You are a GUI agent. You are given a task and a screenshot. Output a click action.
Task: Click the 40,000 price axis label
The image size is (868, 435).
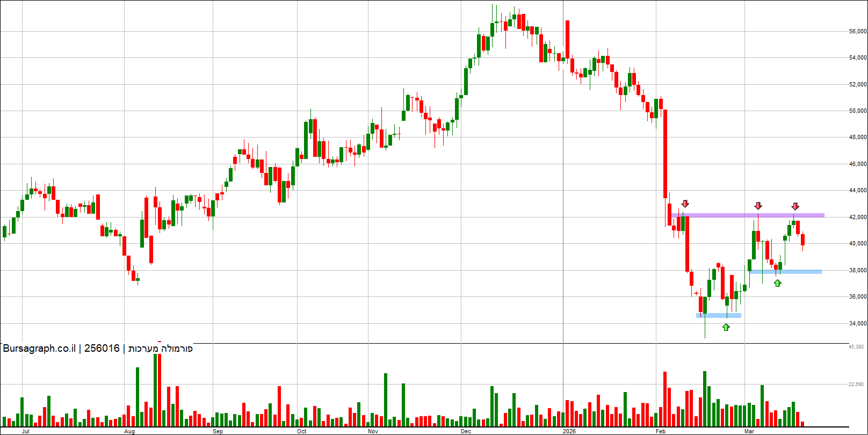point(858,243)
